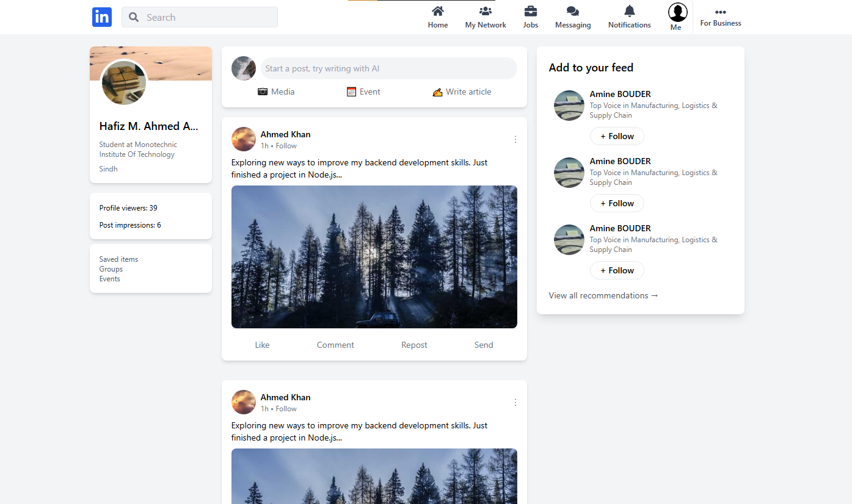This screenshot has width=852, height=504.
Task: Click Media label in post composer
Action: (x=283, y=92)
